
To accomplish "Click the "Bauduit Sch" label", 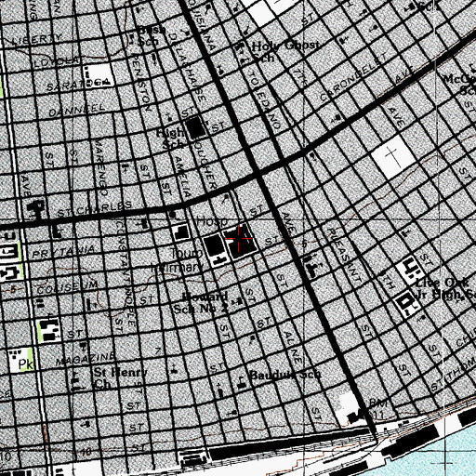I will pos(284,375).
